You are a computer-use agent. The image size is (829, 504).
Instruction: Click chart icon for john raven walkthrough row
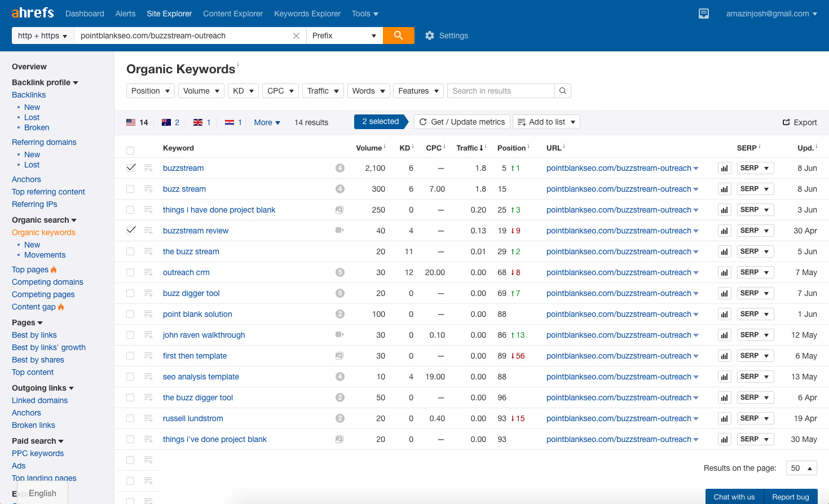tap(725, 335)
